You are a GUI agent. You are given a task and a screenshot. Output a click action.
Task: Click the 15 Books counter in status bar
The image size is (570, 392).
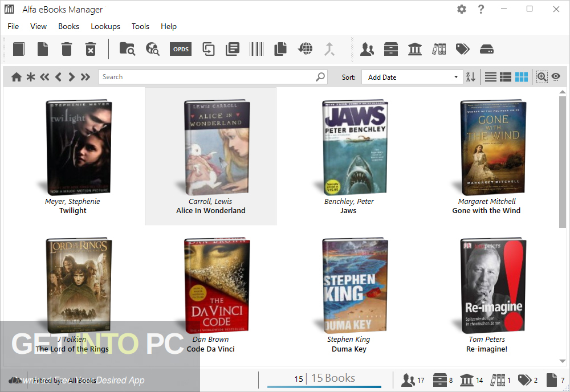click(x=324, y=378)
